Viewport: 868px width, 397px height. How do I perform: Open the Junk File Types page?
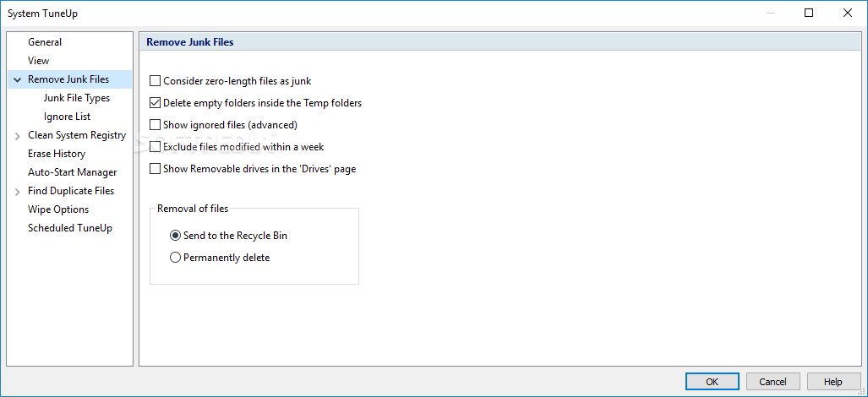77,98
